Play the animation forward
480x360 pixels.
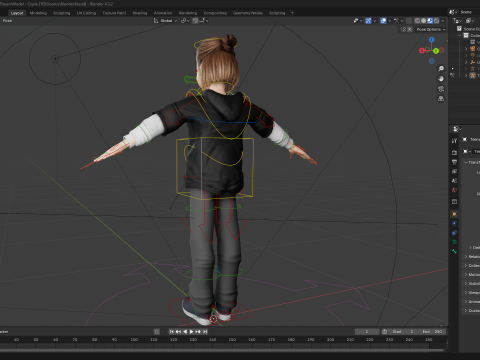(x=191, y=332)
